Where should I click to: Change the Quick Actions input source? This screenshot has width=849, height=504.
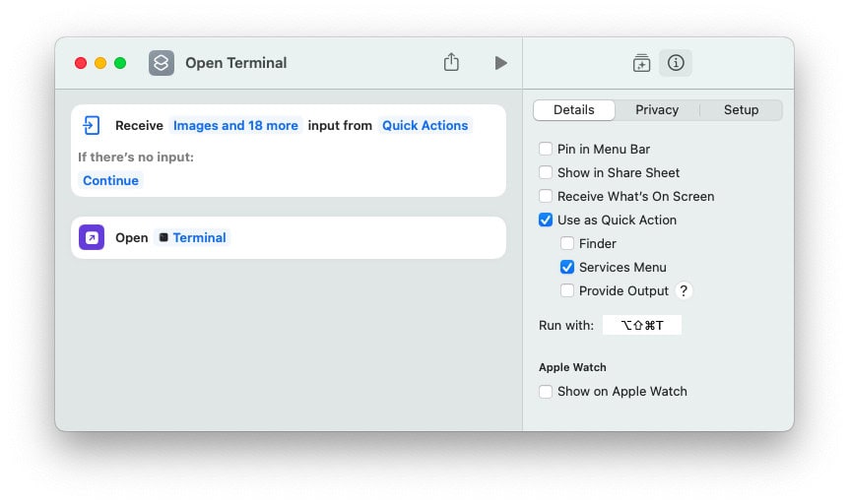coord(425,126)
